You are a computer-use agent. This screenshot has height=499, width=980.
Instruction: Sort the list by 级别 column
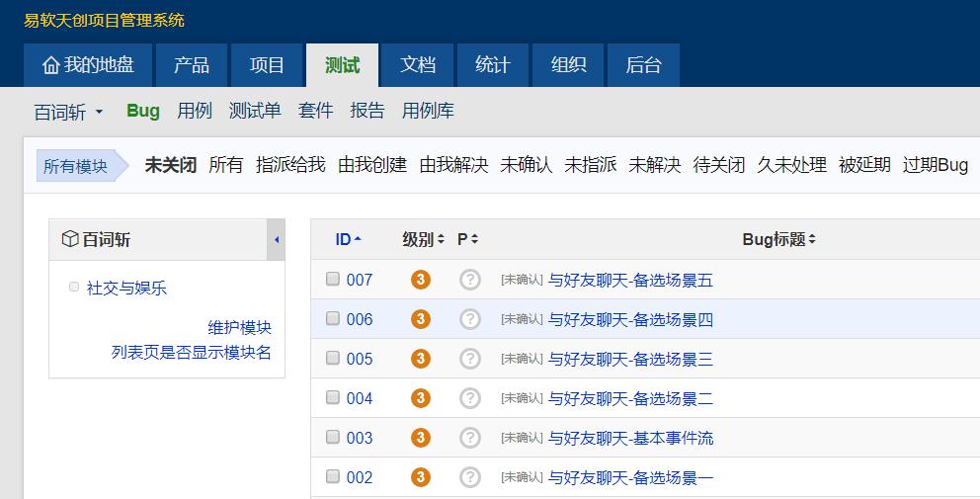(x=423, y=239)
